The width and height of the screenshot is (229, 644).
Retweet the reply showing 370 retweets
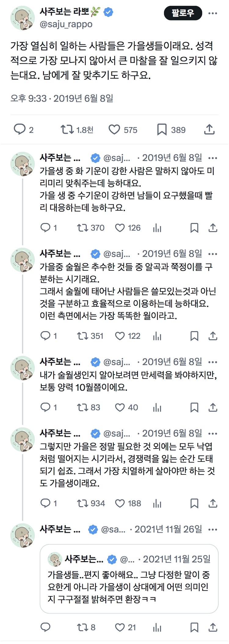point(91,228)
